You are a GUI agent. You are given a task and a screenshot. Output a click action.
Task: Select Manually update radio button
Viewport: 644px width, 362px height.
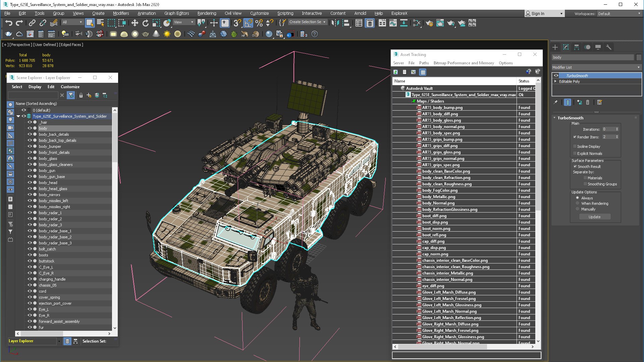pyautogui.click(x=578, y=209)
